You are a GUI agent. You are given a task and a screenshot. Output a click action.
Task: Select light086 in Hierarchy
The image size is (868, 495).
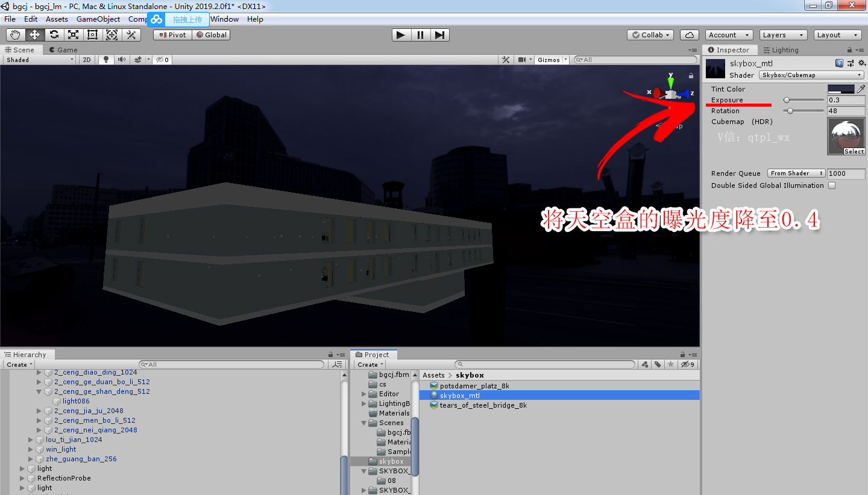click(x=76, y=401)
